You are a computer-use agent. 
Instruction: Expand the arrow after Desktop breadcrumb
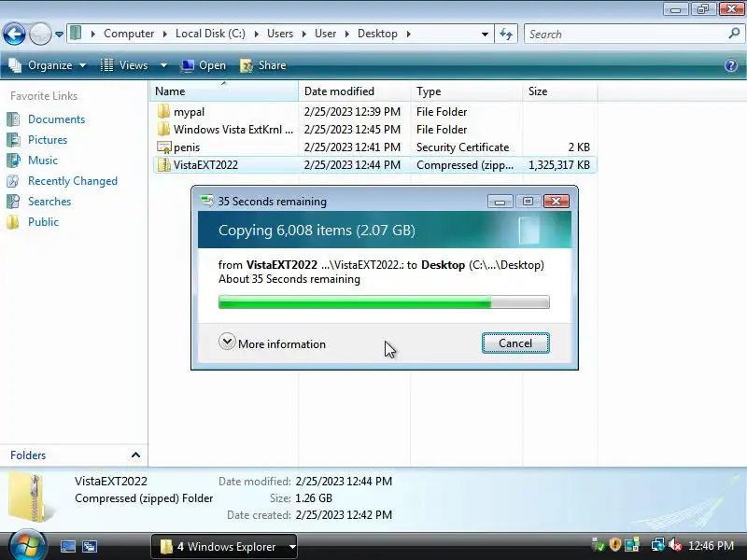[x=409, y=35]
